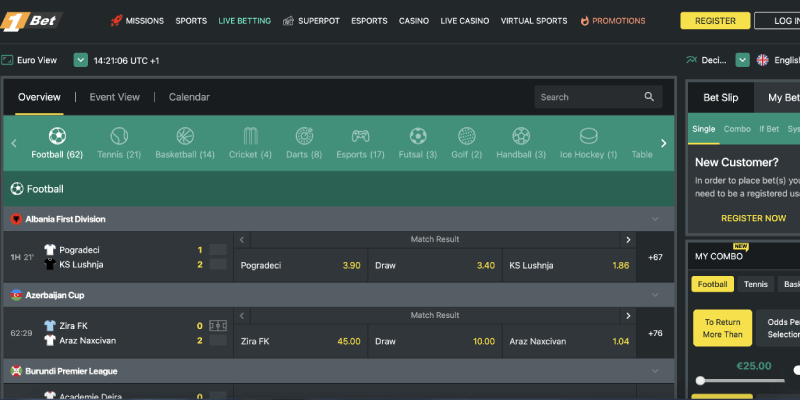Image resolution: width=800 pixels, height=400 pixels.
Task: Show next sports in carousel
Action: coord(663,143)
